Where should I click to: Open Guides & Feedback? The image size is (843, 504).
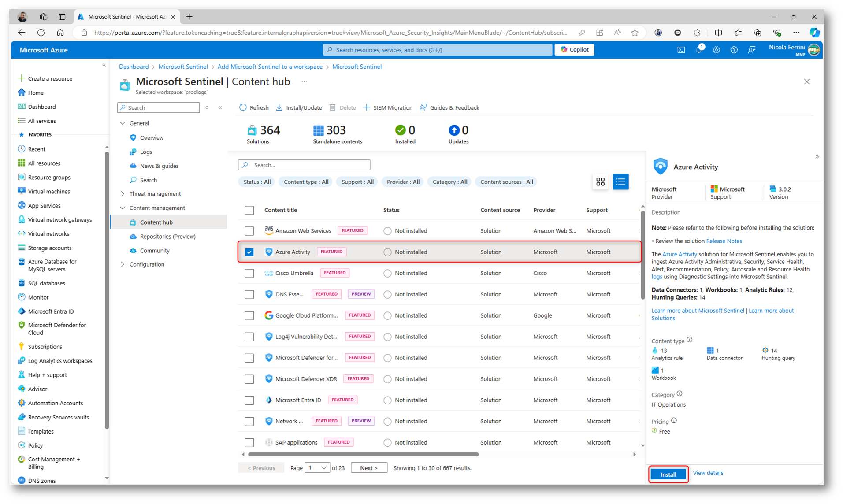[x=449, y=107]
